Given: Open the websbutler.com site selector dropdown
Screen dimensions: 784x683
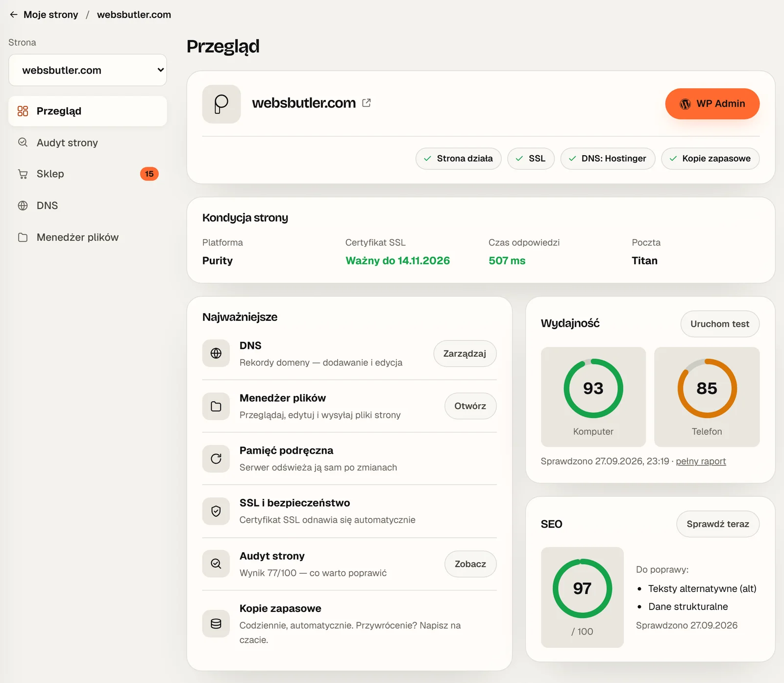Looking at the screenshot, I should coord(88,70).
